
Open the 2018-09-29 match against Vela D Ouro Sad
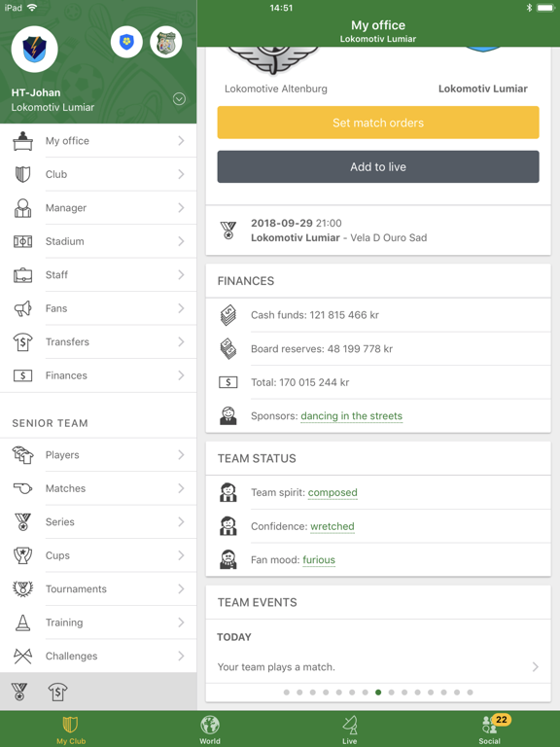coord(378,231)
